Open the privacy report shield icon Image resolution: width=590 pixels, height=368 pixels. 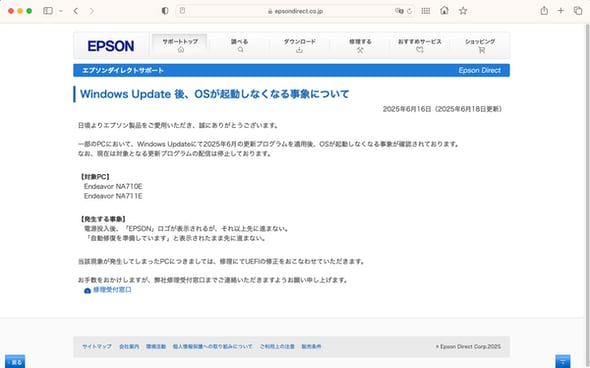pyautogui.click(x=165, y=11)
